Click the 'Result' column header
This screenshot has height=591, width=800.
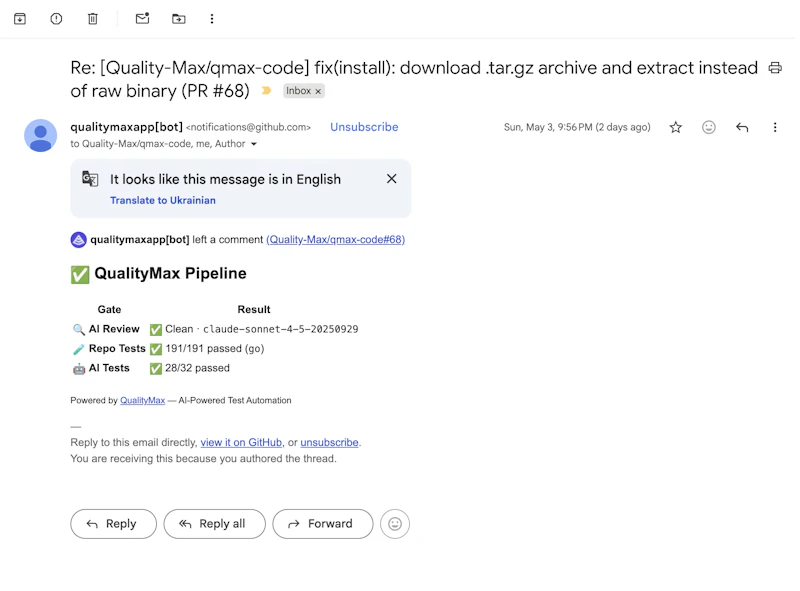(254, 309)
